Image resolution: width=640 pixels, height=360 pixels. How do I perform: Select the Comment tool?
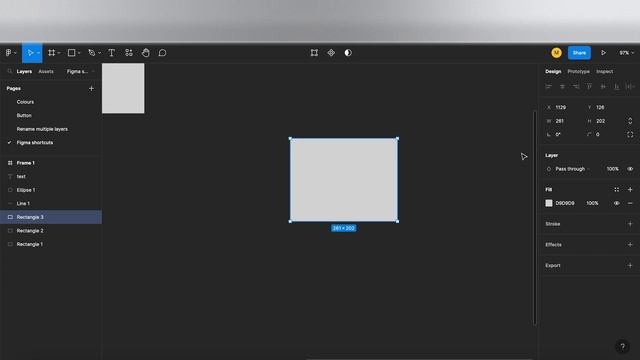pyautogui.click(x=162, y=53)
